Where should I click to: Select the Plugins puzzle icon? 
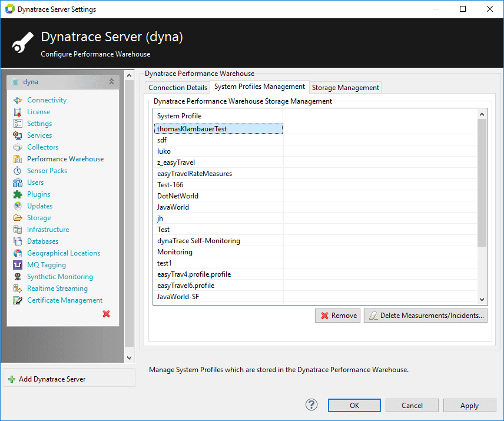[x=18, y=194]
